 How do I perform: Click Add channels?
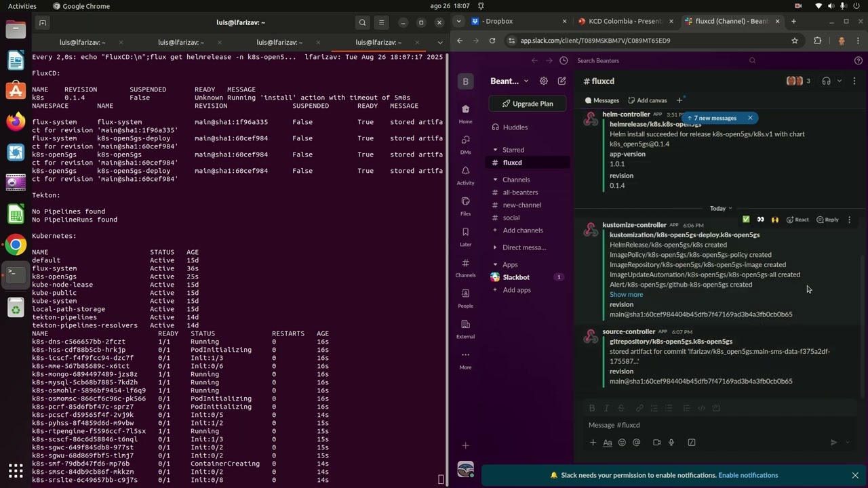click(523, 230)
